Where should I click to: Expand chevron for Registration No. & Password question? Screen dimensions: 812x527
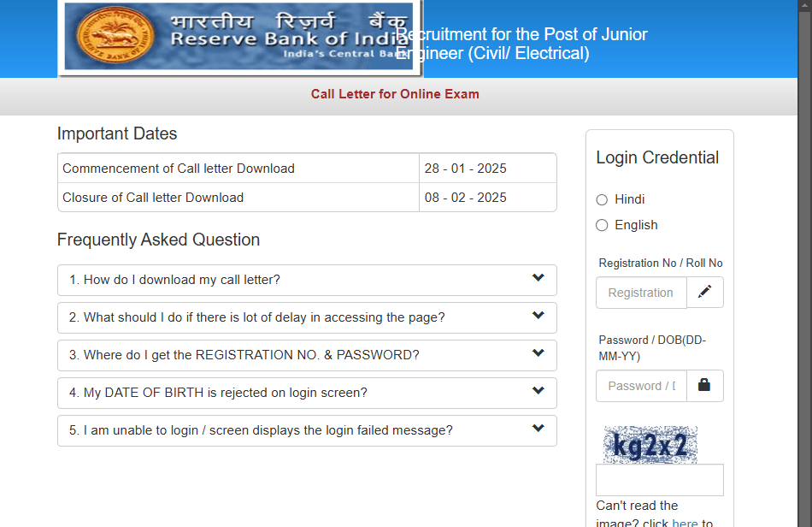[538, 353]
